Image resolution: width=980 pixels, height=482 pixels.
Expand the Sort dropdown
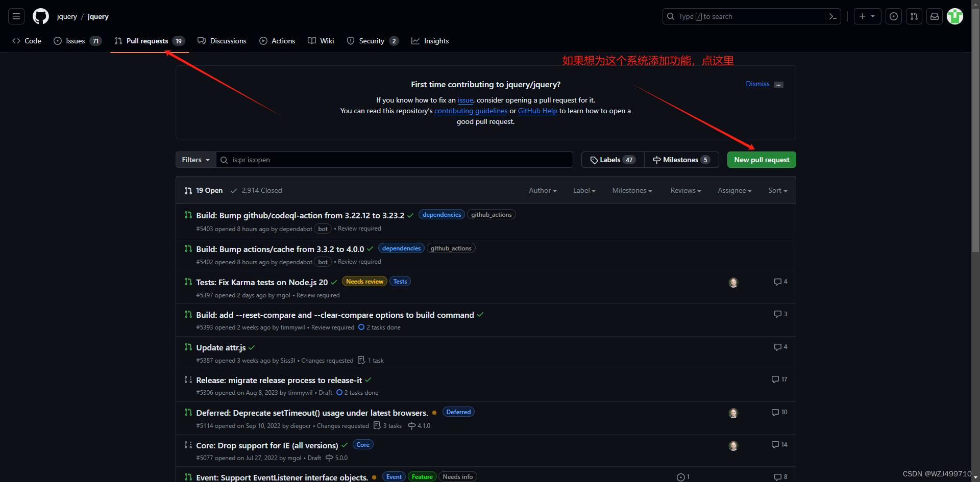(x=778, y=190)
